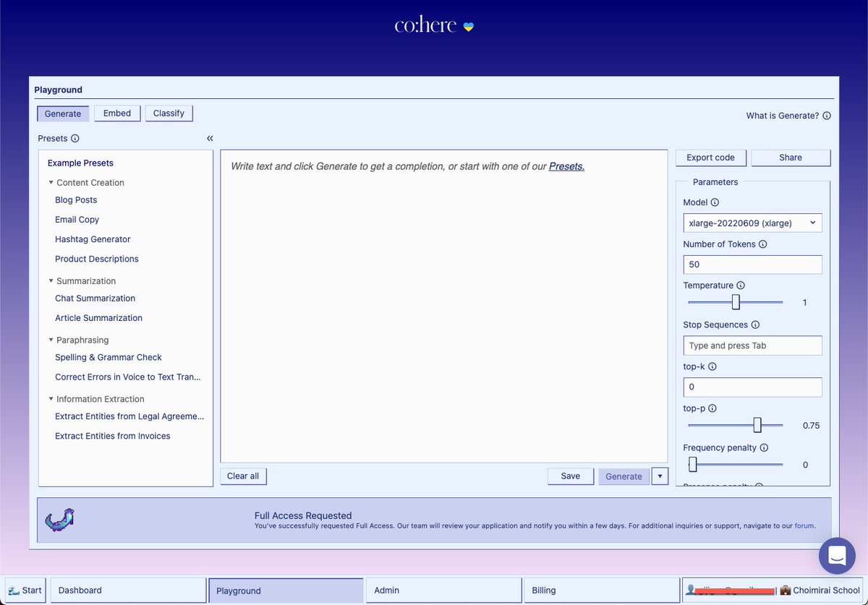The height and width of the screenshot is (605, 868).
Task: Click the Save button
Action: click(571, 476)
